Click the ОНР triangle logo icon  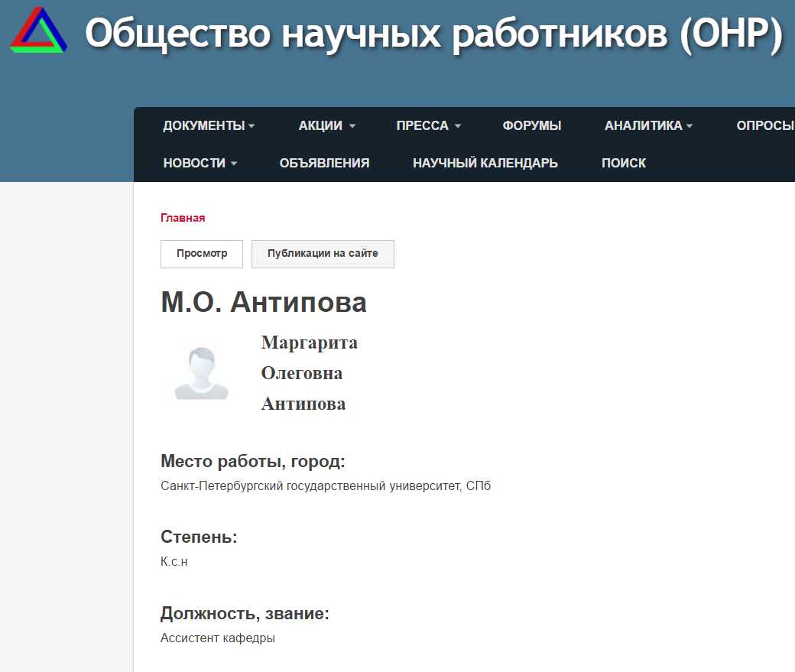39,30
